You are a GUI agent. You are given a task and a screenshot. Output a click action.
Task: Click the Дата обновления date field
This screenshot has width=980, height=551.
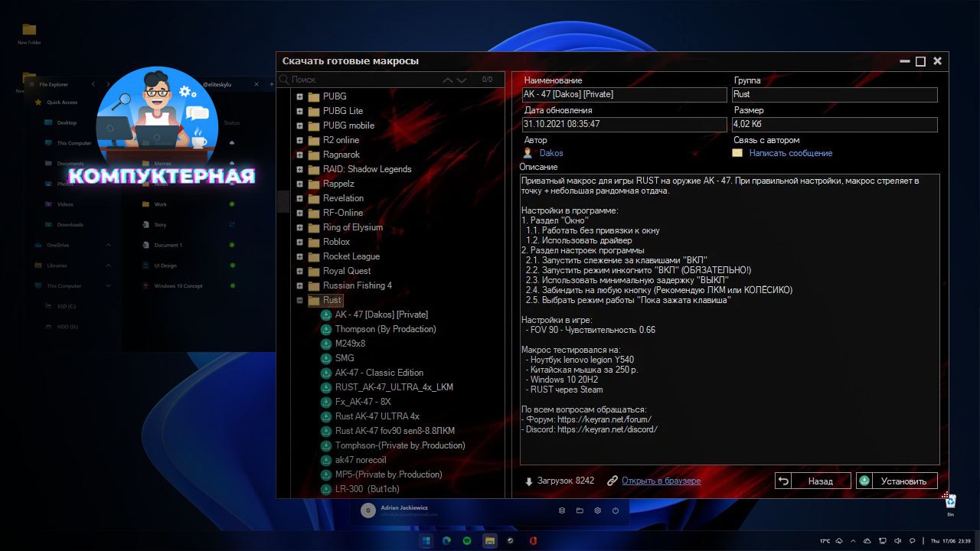(x=624, y=123)
